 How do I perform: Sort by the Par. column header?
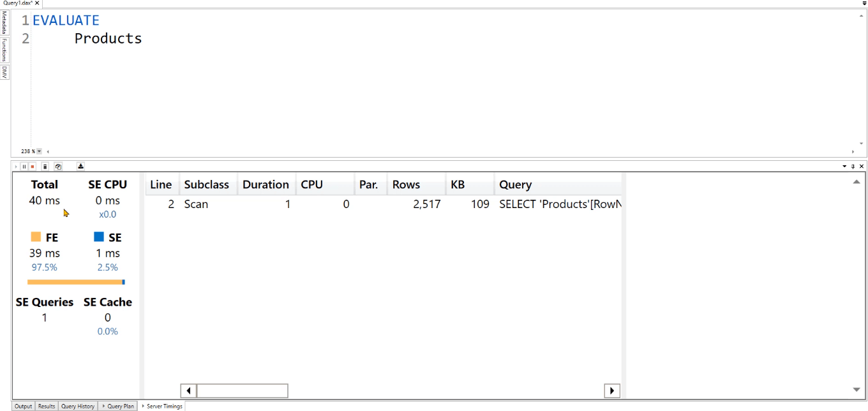pos(371,184)
